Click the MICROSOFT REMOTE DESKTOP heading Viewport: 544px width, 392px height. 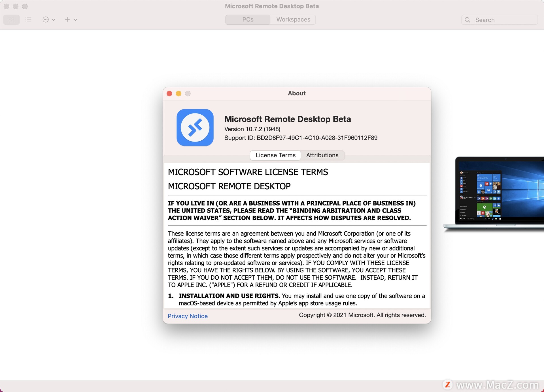click(x=229, y=186)
